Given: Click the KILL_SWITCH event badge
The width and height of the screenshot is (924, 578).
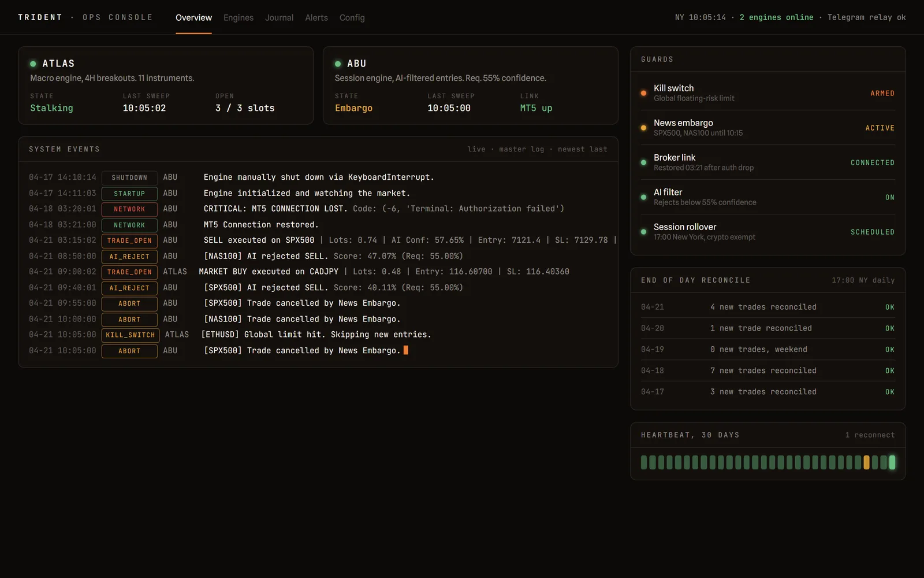Looking at the screenshot, I should (x=131, y=335).
